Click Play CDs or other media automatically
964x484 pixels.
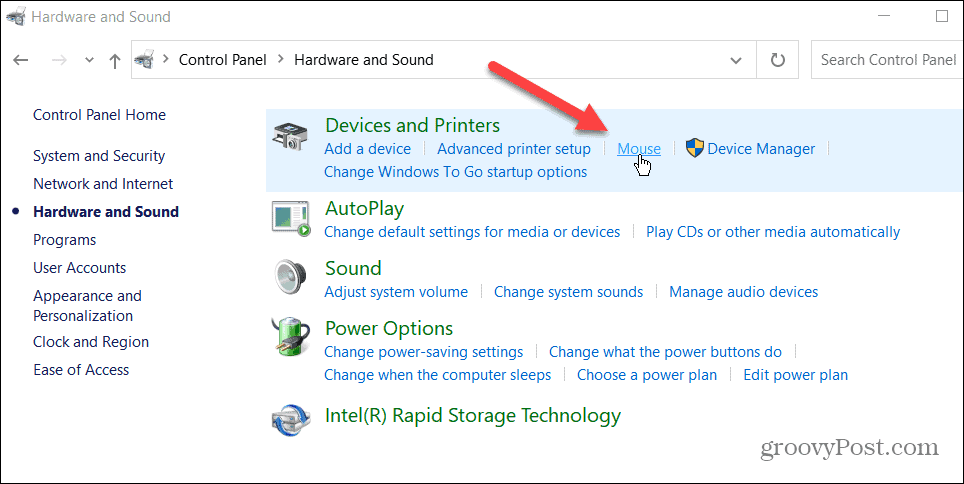click(x=773, y=232)
